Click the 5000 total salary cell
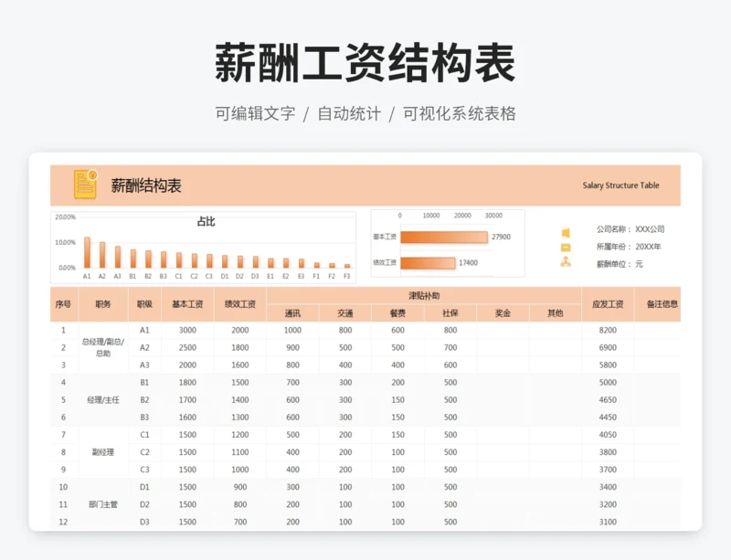731x560 pixels. (x=608, y=383)
